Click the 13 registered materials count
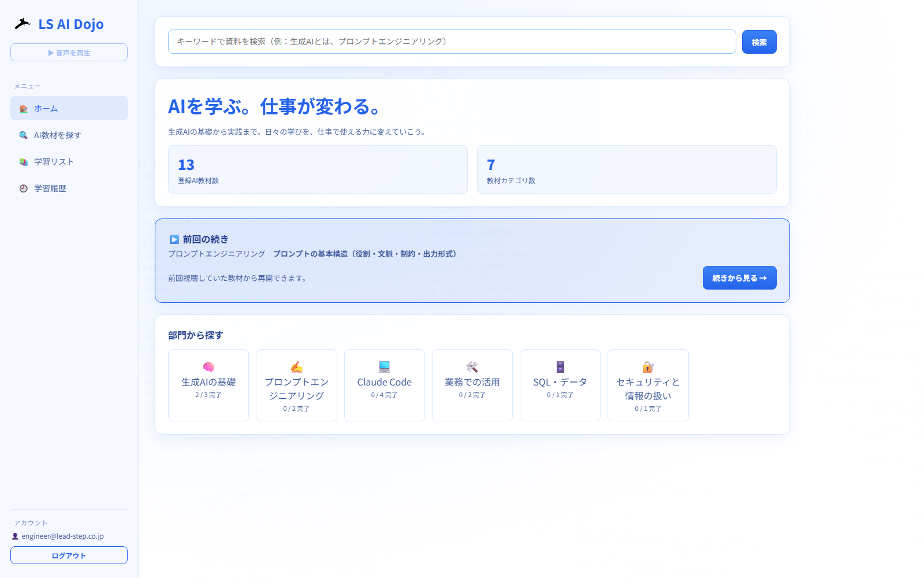 (x=186, y=165)
